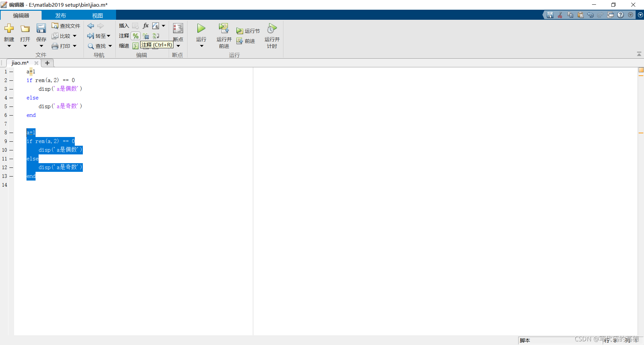Click the Compare (比较) button
This screenshot has height=345, width=644.
[x=61, y=36]
